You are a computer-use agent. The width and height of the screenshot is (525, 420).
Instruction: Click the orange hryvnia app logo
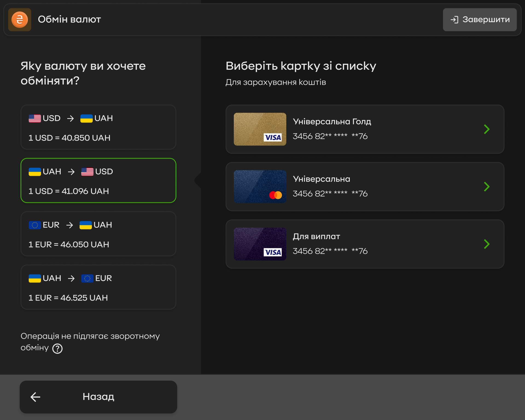(20, 20)
